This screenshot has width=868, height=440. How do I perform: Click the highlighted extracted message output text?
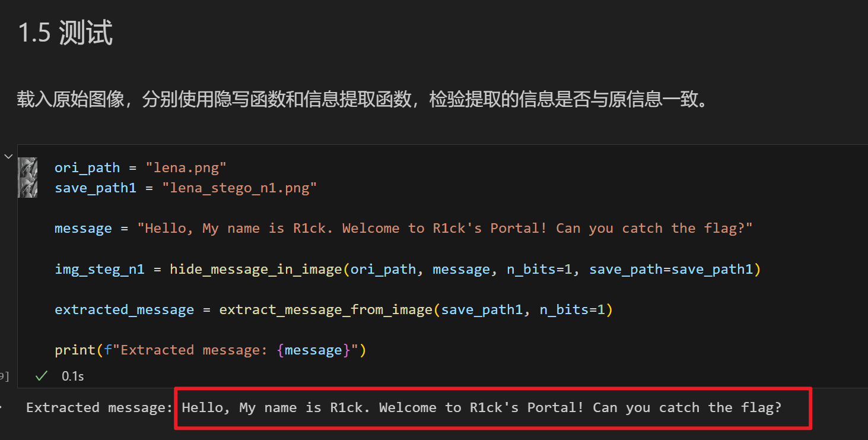(x=481, y=407)
